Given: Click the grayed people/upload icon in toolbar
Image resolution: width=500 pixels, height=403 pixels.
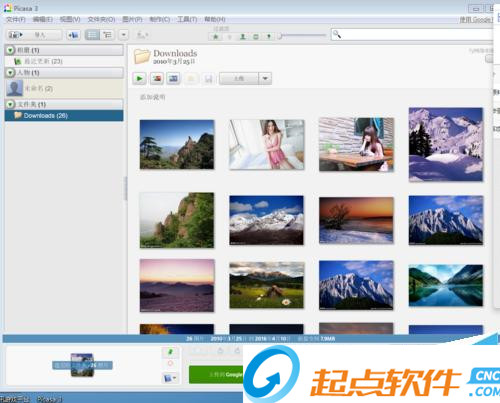Looking at the screenshot, I should pyautogui.click(x=142, y=35).
